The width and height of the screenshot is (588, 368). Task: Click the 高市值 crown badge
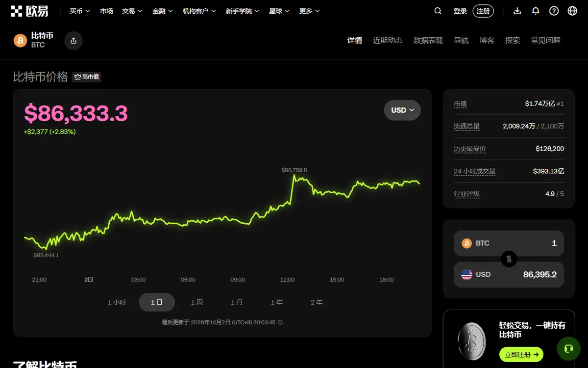(x=87, y=77)
